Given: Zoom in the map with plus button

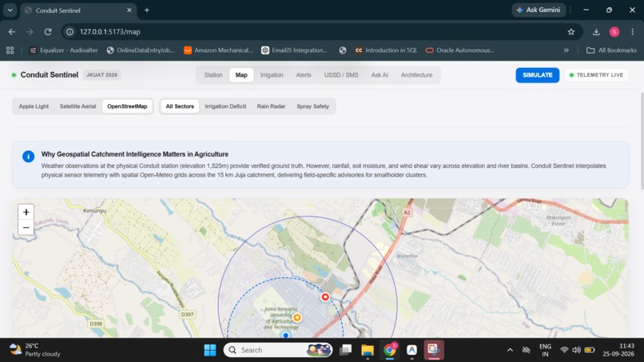Looking at the screenshot, I should tap(26, 212).
